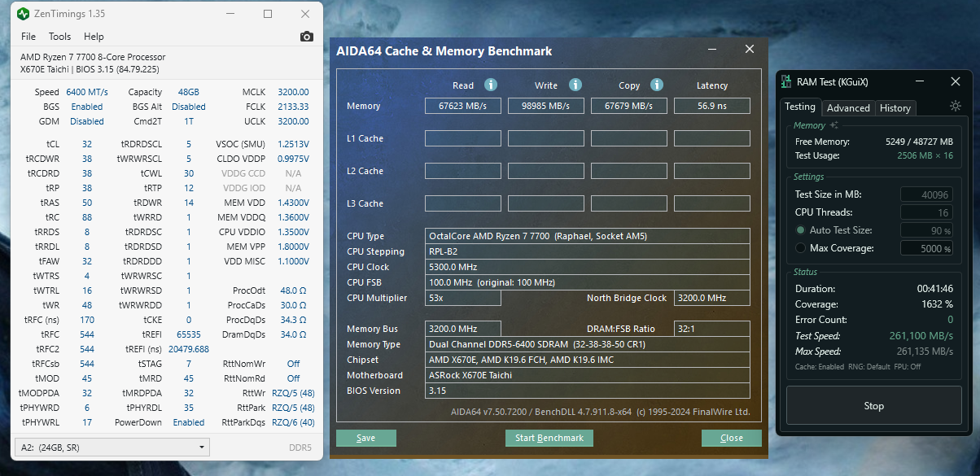Image resolution: width=980 pixels, height=476 pixels.
Task: Click the Capacity value 48GB
Action: pyautogui.click(x=188, y=92)
